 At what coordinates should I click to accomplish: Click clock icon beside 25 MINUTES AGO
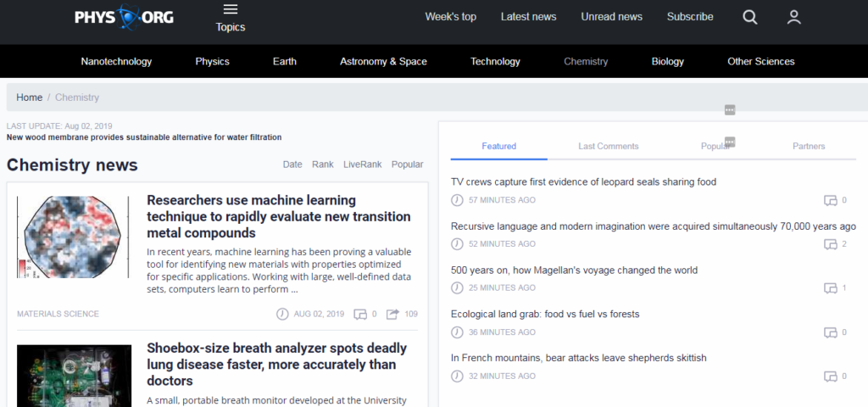(x=457, y=287)
